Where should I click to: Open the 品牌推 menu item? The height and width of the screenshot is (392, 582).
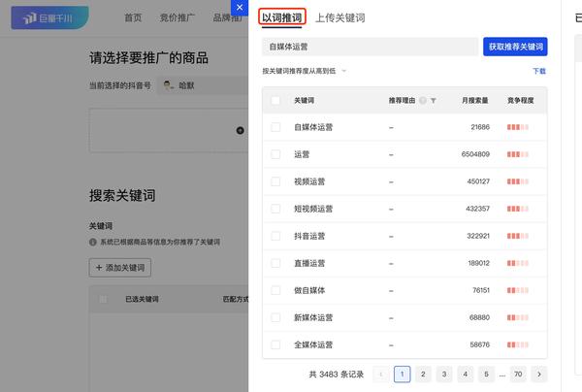click(x=227, y=17)
